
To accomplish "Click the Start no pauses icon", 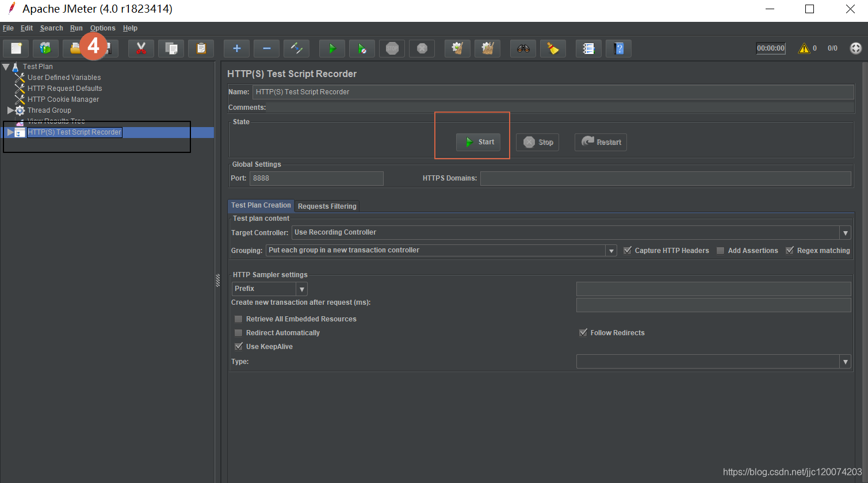I will click(x=362, y=48).
